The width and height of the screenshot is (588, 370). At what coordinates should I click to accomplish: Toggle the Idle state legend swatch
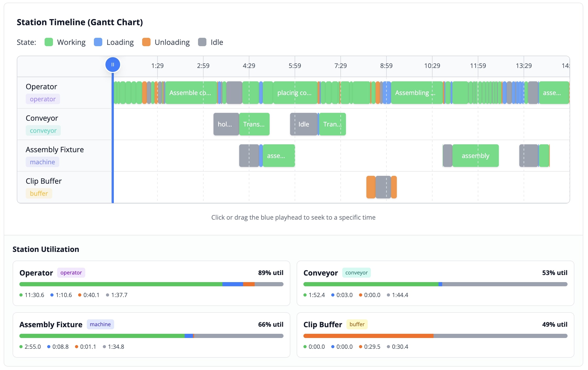pos(202,42)
